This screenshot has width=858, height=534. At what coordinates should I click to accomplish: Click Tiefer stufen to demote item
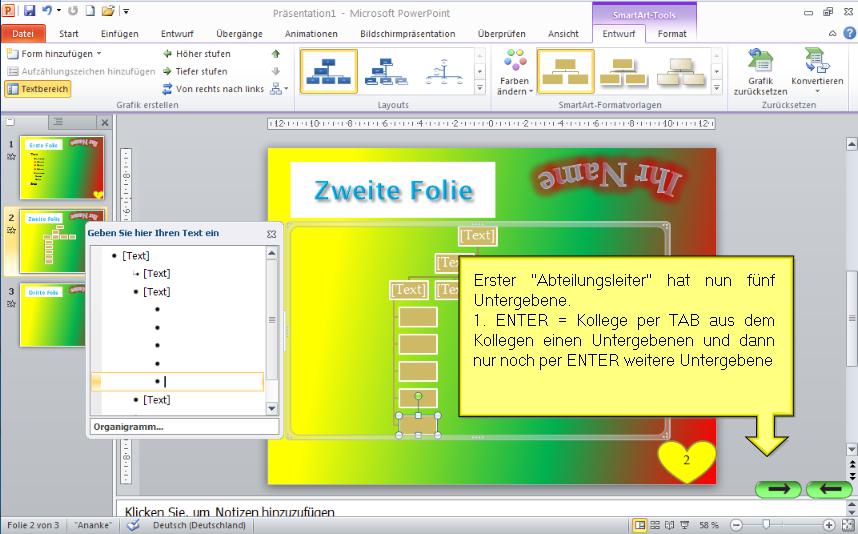(x=196, y=71)
